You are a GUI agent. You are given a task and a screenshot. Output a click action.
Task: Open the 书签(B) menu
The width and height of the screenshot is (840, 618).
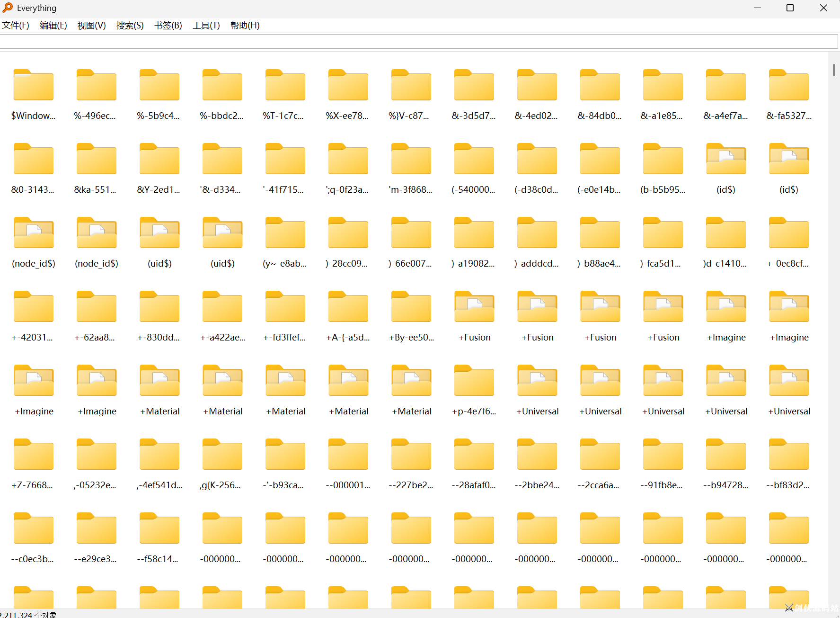coord(168,26)
